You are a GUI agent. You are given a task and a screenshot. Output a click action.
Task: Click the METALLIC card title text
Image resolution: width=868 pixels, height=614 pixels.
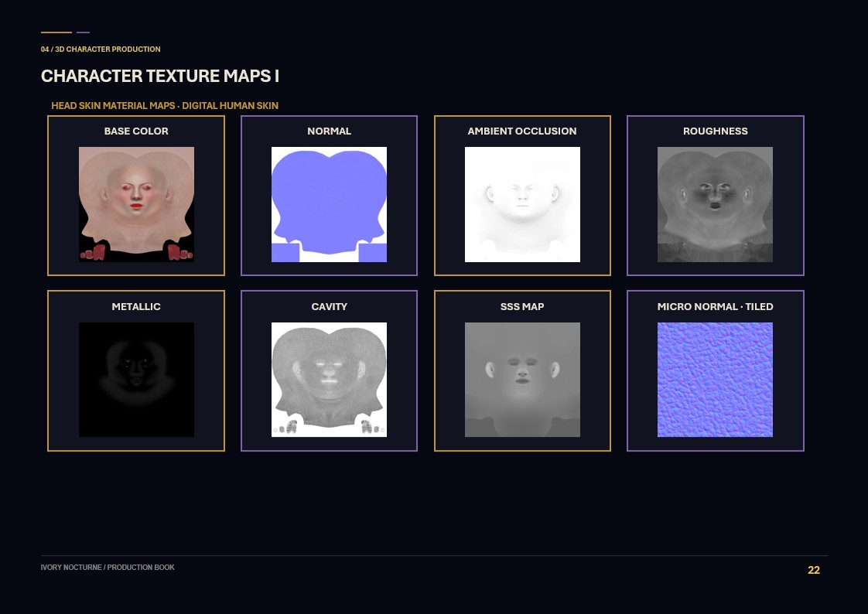[x=136, y=306]
